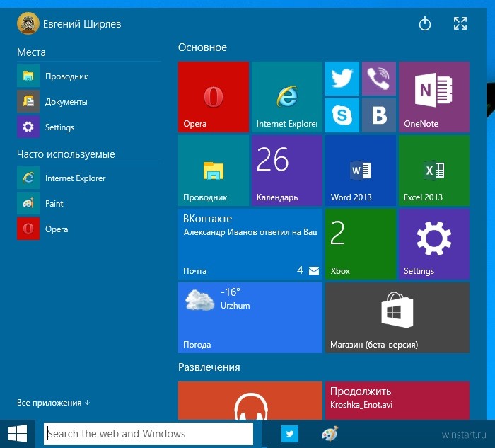Open the Viber phone tile

(x=379, y=79)
